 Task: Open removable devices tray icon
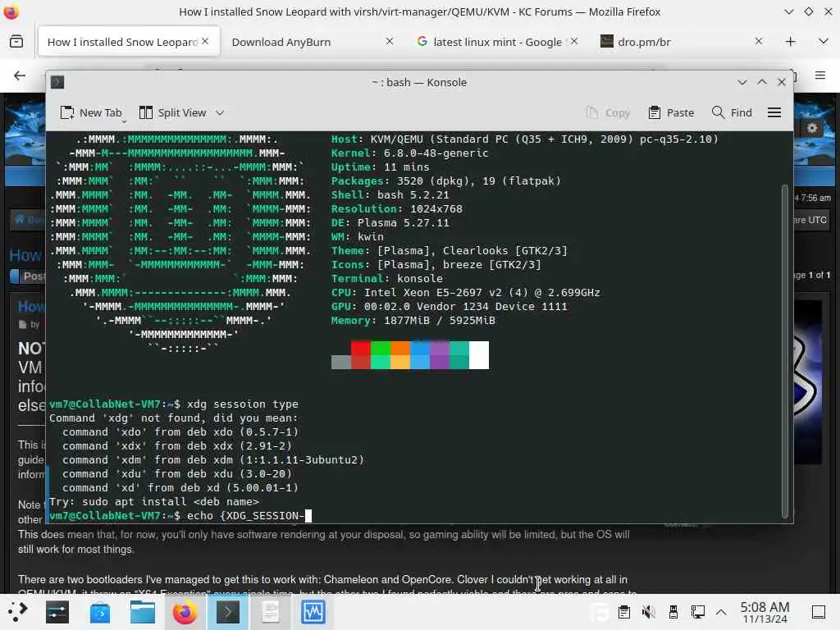point(673,612)
